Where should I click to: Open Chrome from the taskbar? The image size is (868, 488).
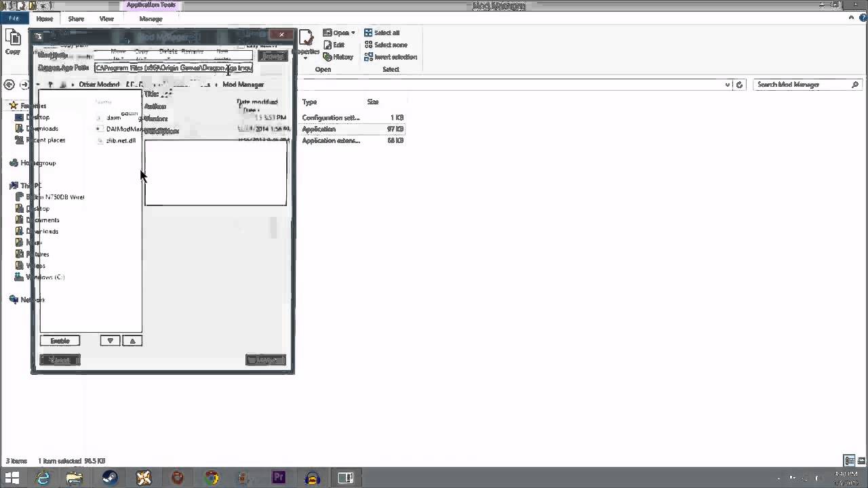point(212,478)
